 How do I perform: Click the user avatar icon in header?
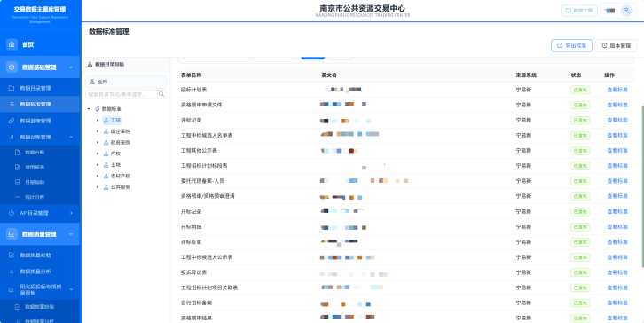tap(626, 11)
